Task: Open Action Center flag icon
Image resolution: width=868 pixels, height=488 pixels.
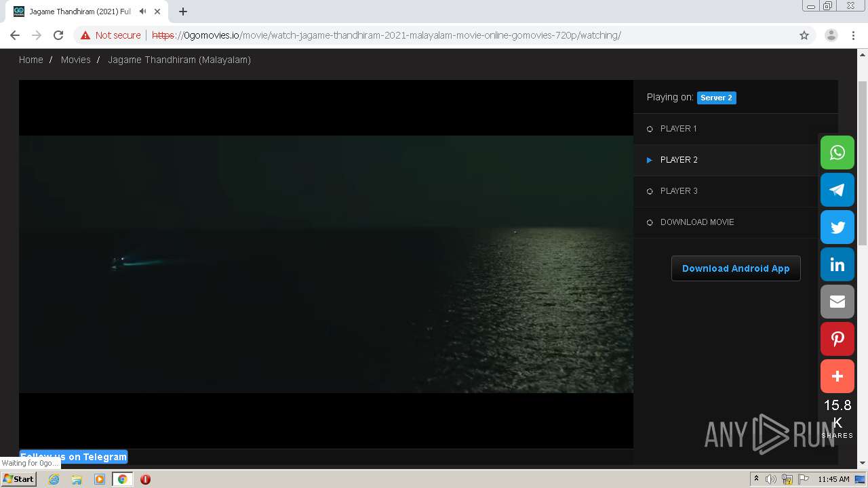Action: click(804, 479)
